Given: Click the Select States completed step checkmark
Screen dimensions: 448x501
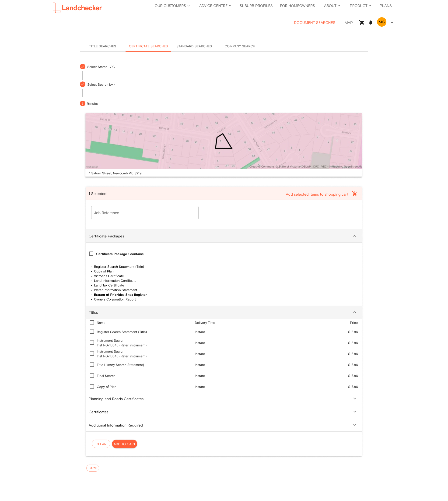Looking at the screenshot, I should [x=82, y=67].
